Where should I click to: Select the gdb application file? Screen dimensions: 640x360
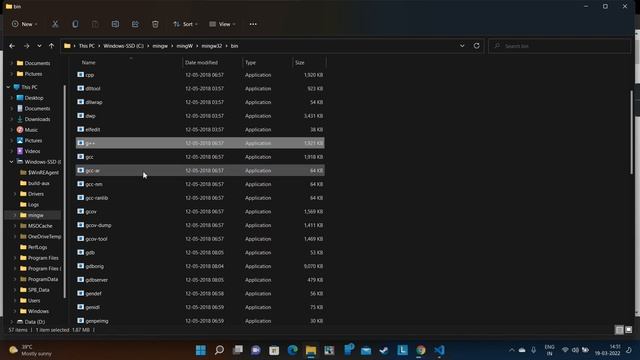coord(200,252)
